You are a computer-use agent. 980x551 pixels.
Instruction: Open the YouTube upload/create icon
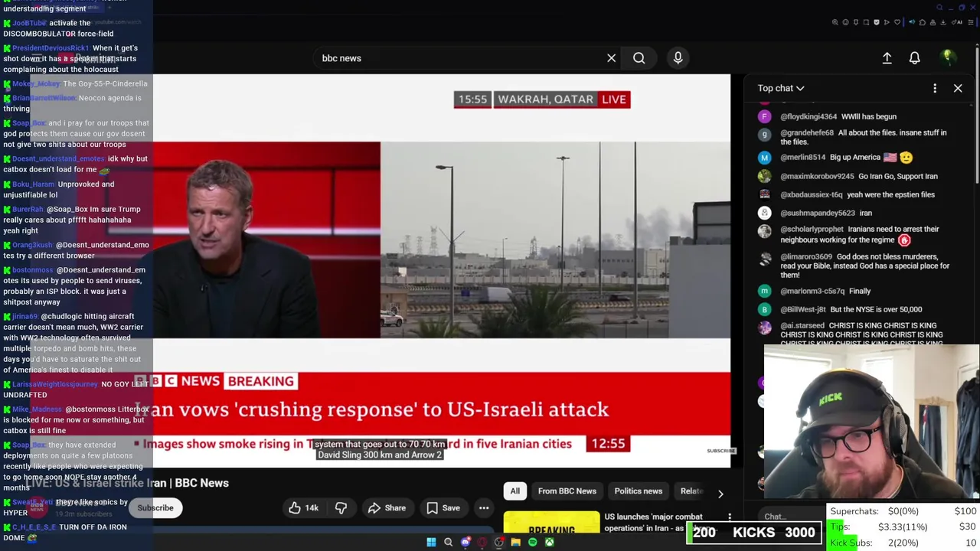[x=887, y=58]
